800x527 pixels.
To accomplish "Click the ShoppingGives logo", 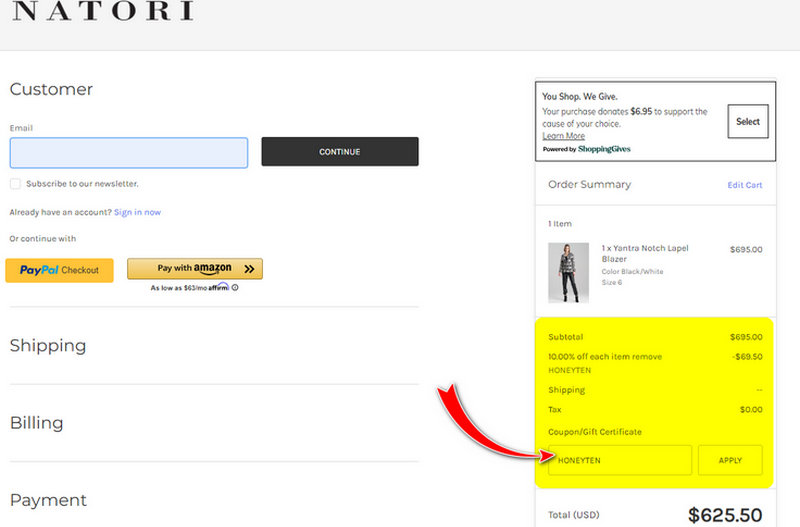I will click(x=604, y=149).
